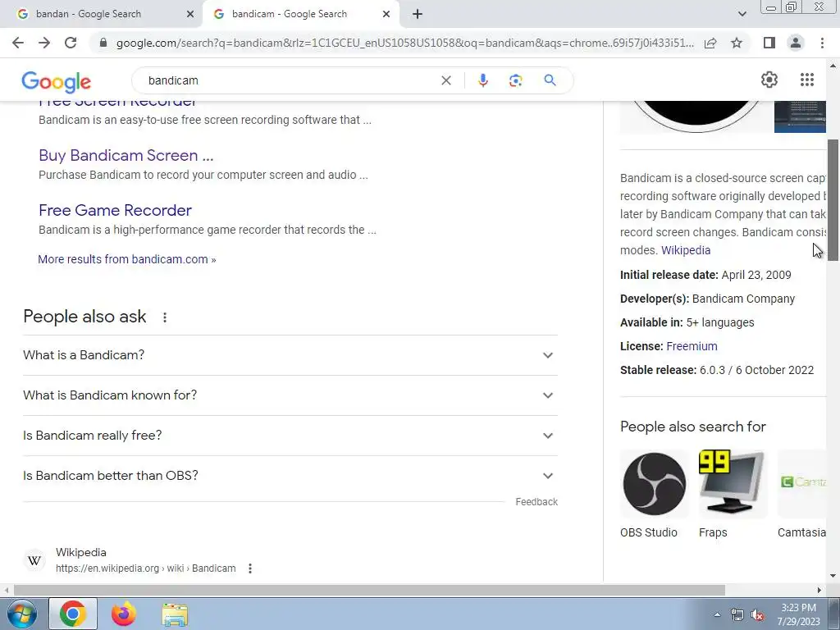Click the network tray icon
Image resolution: width=840 pixels, height=630 pixels.
point(737,615)
